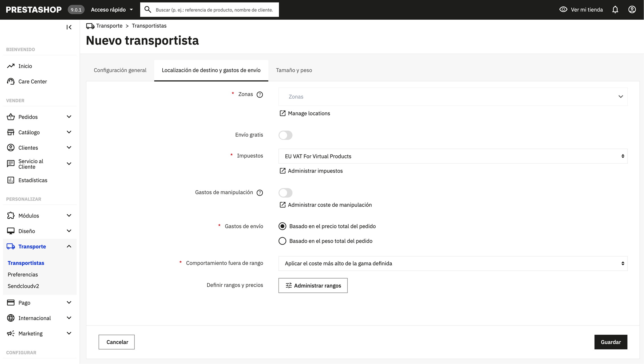Select Basado en el precio total del pedido
Image resolution: width=644 pixels, height=364 pixels.
[x=282, y=226]
